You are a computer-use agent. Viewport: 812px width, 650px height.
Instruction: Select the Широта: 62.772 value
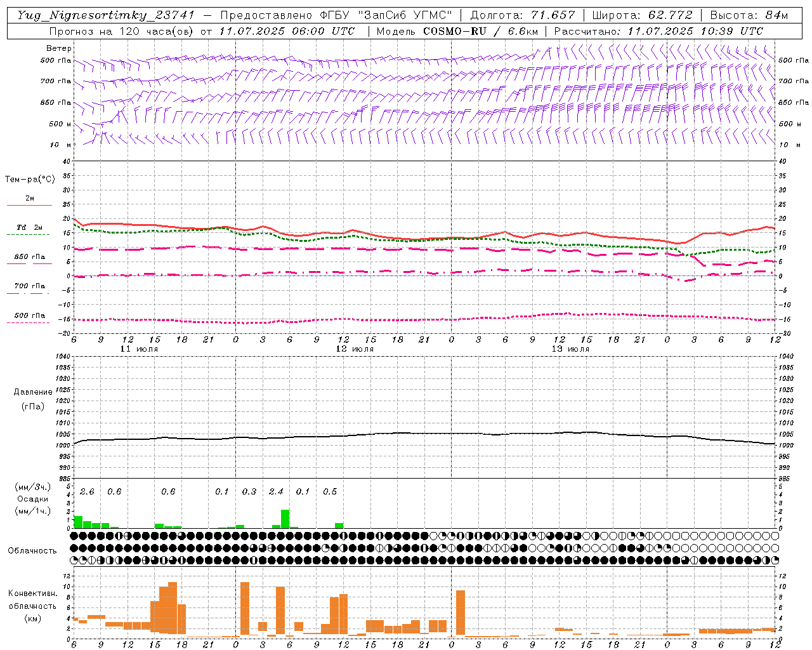coord(642,15)
